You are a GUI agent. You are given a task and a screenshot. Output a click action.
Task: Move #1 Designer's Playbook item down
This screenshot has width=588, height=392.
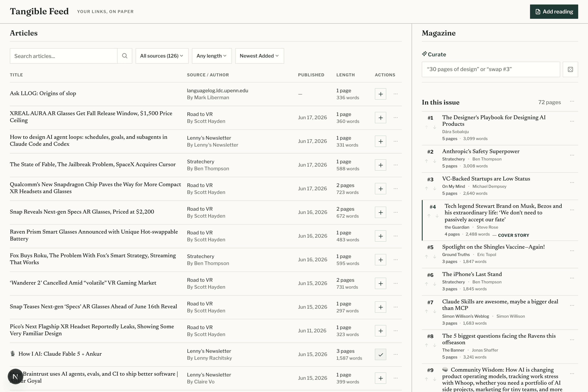tap(434, 127)
